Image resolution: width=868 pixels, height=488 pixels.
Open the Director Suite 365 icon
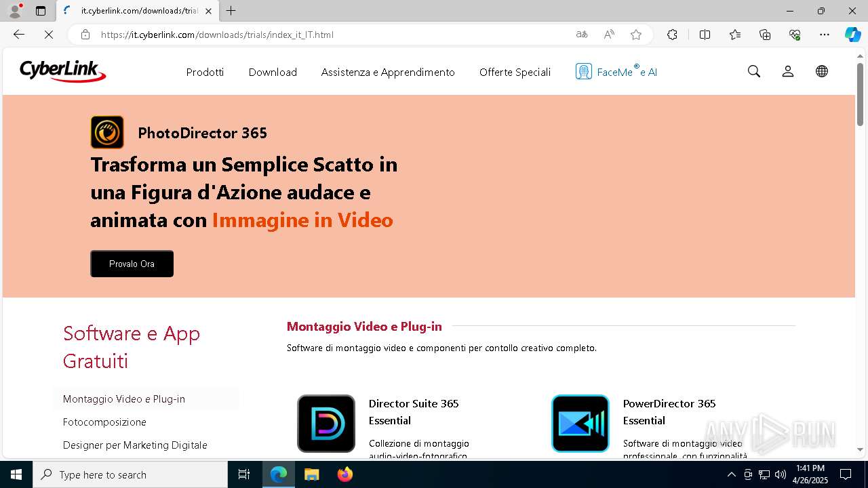(x=326, y=424)
